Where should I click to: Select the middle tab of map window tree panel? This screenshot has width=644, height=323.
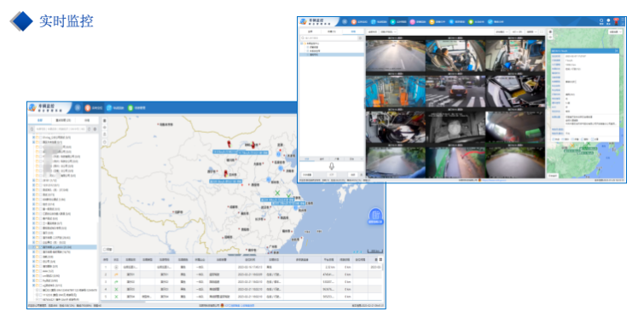(63, 120)
